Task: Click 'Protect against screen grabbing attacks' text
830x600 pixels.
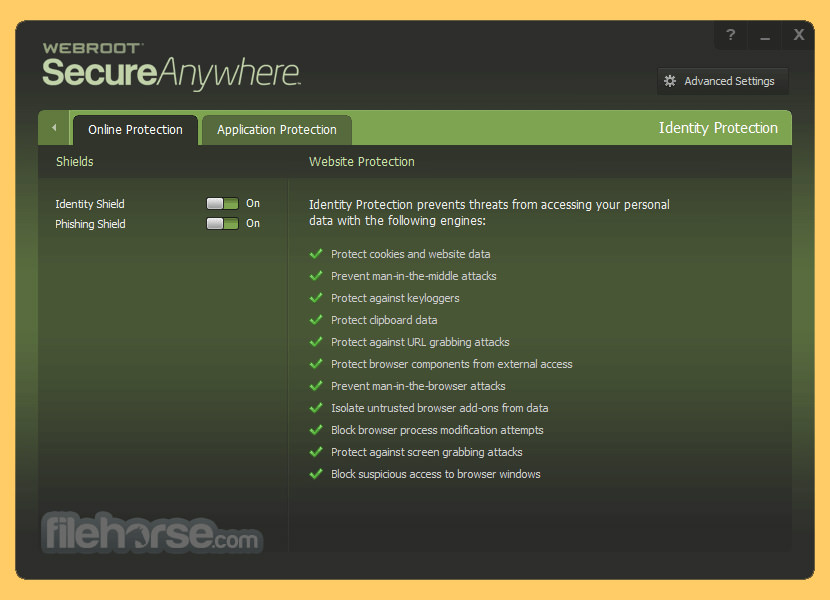Action: pos(427,452)
